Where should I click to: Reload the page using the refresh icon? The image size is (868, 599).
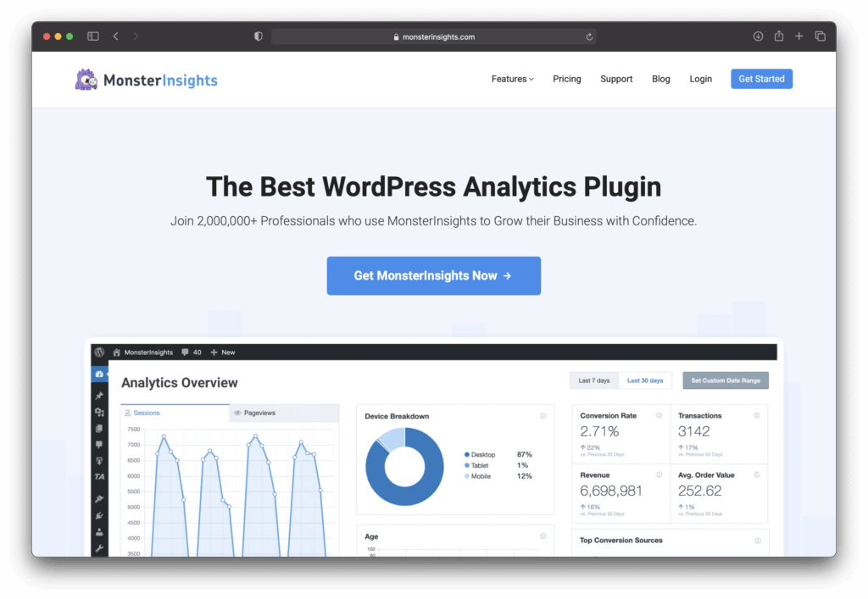(x=590, y=37)
